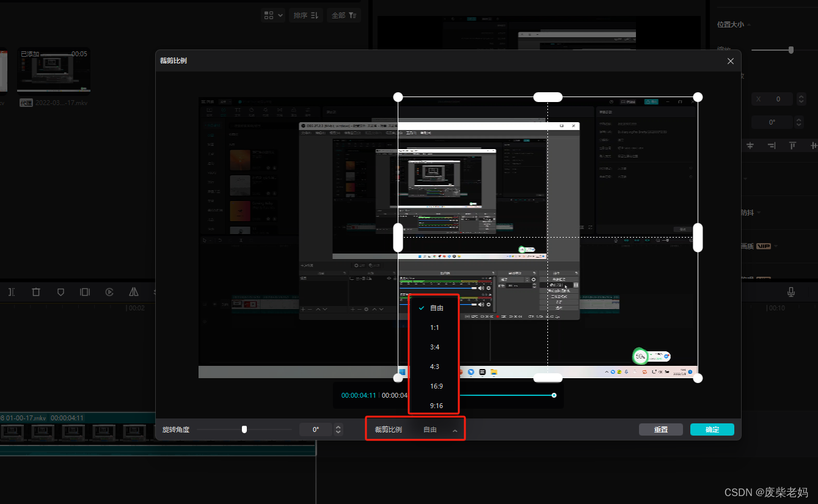The height and width of the screenshot is (504, 818).
Task: Select the split clip tool in timeline toolbar
Action: pos(12,292)
